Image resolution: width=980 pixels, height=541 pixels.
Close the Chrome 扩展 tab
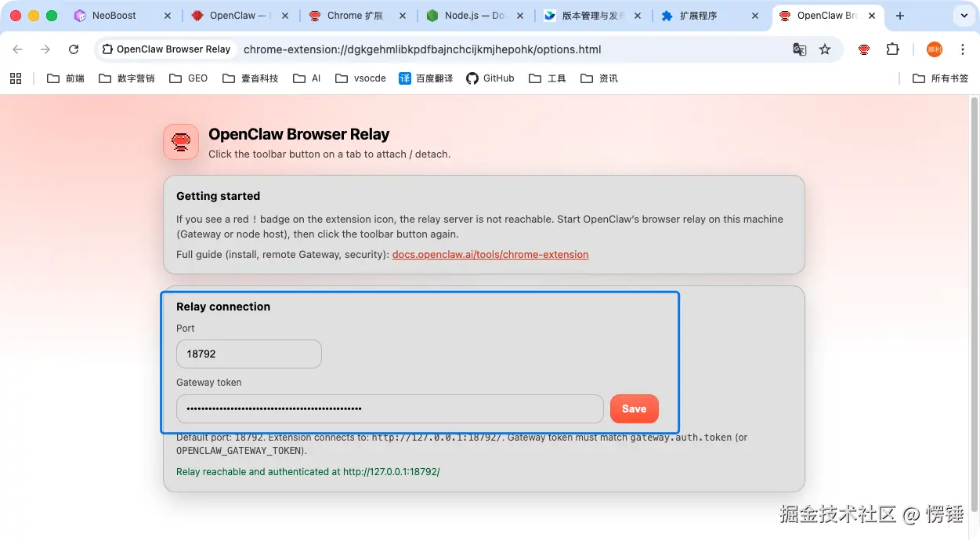(403, 16)
